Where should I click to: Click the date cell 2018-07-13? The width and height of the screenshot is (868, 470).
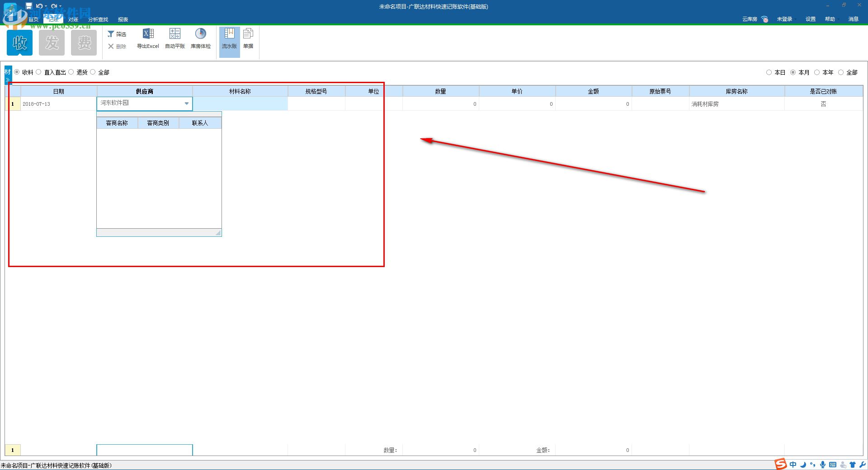pyautogui.click(x=59, y=104)
